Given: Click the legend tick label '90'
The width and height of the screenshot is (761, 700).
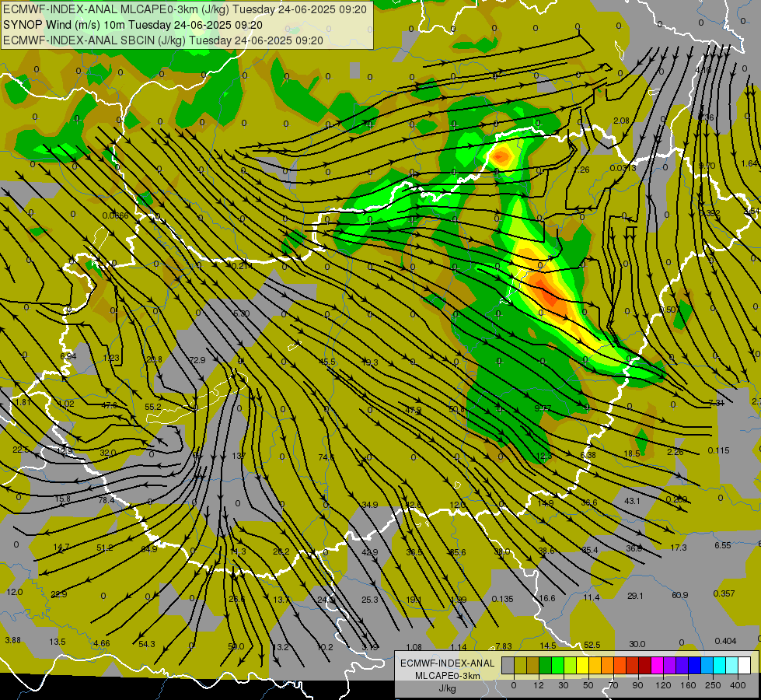Looking at the screenshot, I should pyautogui.click(x=637, y=685).
